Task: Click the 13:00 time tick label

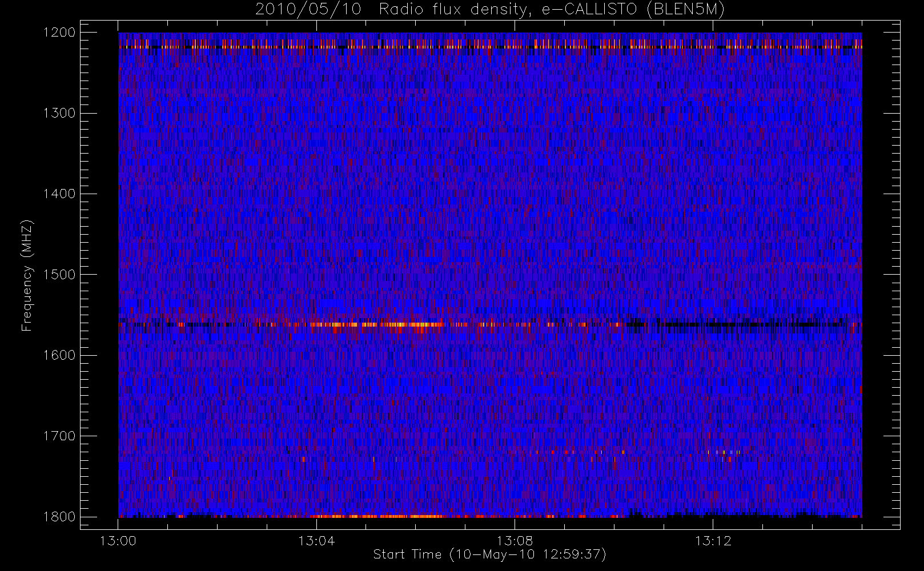Action: coord(118,541)
